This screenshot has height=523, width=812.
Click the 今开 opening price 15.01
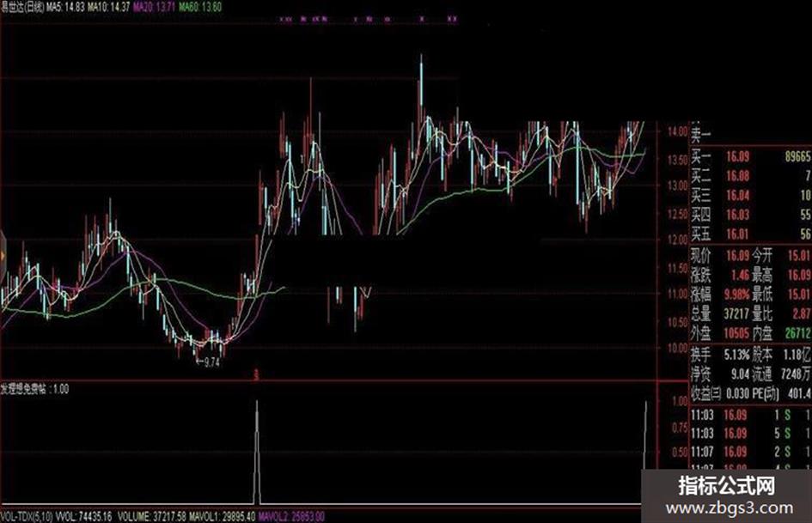[x=799, y=255]
